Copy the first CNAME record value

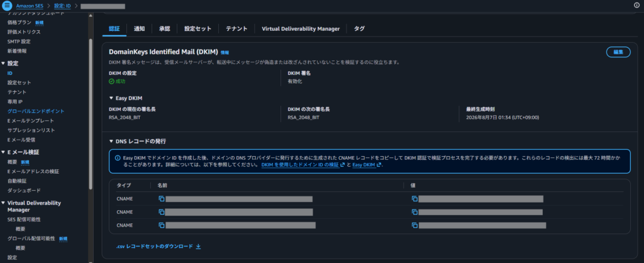pyautogui.click(x=414, y=199)
